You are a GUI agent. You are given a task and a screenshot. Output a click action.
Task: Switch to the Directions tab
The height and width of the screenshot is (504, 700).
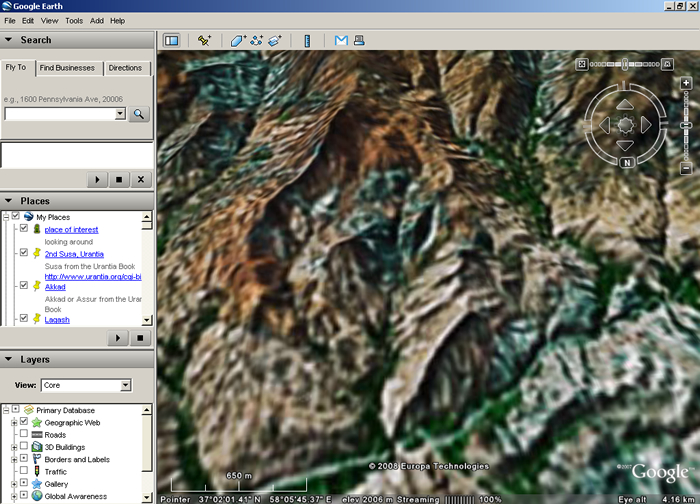[125, 68]
